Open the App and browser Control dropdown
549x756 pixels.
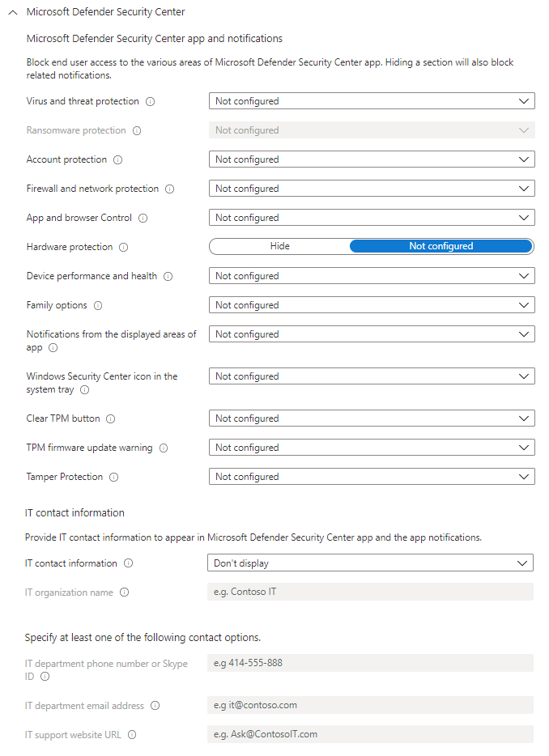tap(372, 218)
